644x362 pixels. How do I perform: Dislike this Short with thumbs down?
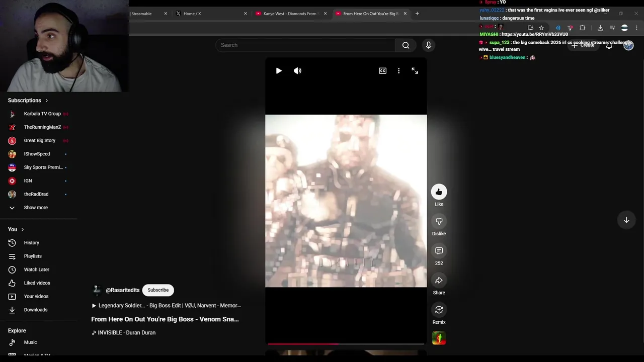click(x=439, y=221)
